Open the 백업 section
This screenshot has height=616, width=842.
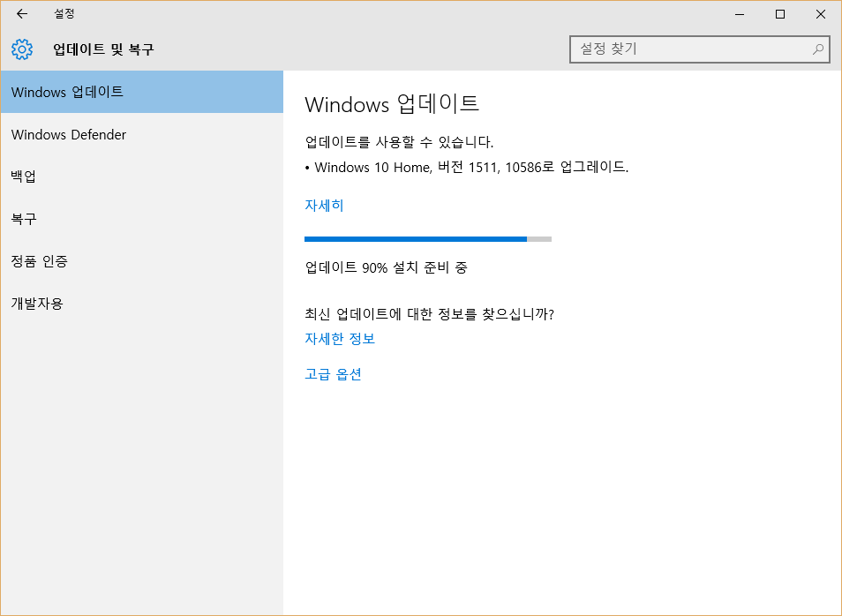tap(142, 177)
